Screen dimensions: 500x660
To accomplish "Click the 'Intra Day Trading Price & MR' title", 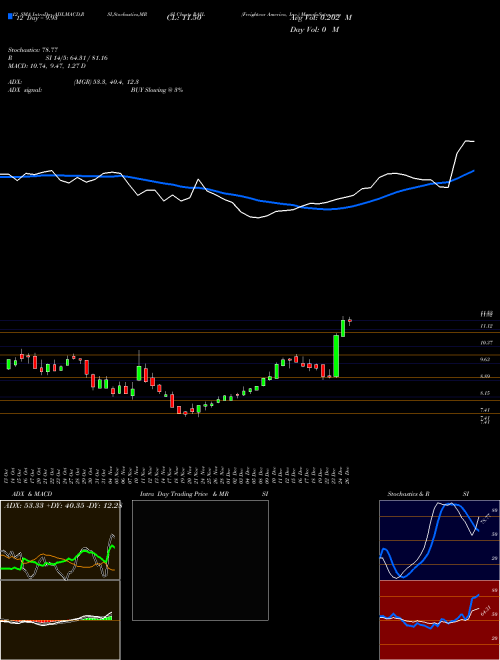I will pos(184,494).
